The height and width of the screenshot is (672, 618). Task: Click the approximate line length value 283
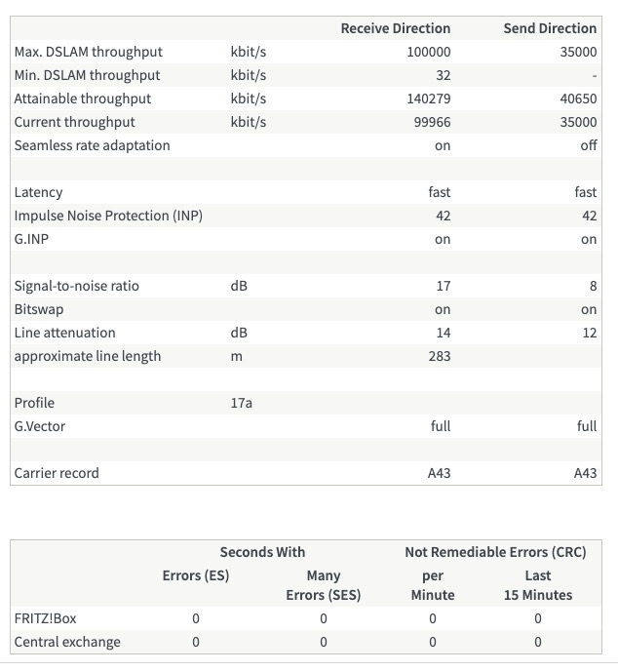[x=439, y=356]
